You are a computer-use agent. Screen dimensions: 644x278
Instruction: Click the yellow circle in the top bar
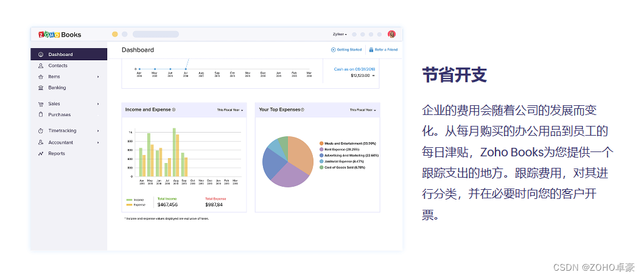115,34
